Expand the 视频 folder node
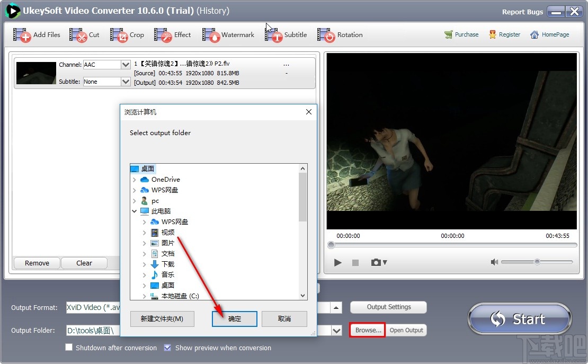 click(x=145, y=233)
